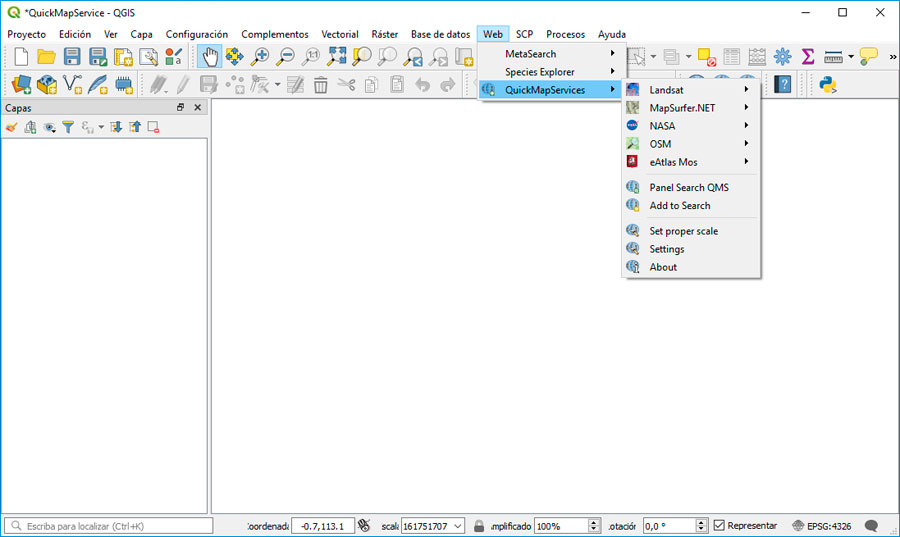Toggle the scale lock padlock icon

click(479, 526)
